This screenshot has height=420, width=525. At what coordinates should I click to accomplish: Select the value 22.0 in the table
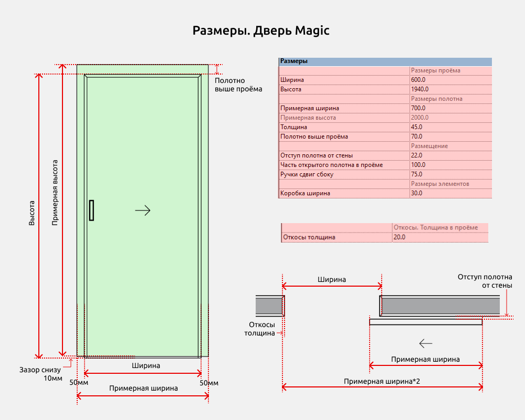[416, 155]
